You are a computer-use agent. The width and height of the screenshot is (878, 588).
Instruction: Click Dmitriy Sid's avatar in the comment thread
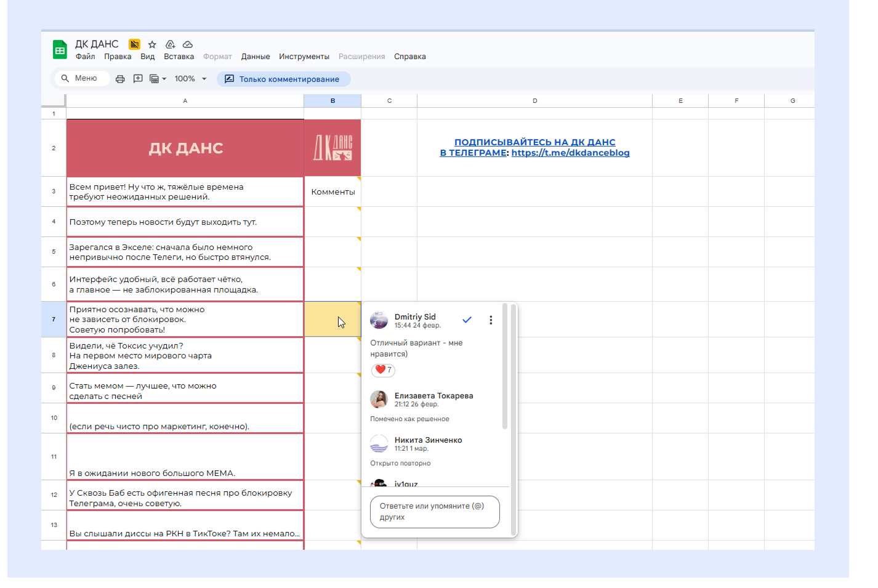tap(379, 320)
